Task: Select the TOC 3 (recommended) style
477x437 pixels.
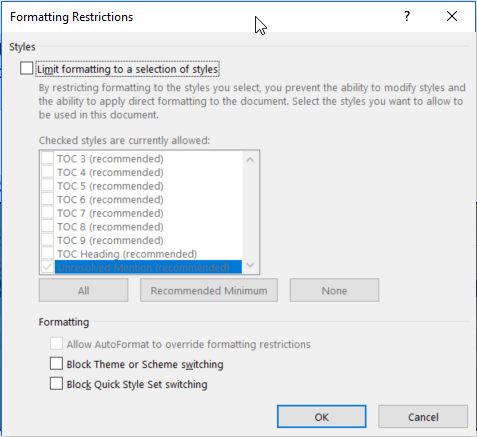Action: [110, 159]
